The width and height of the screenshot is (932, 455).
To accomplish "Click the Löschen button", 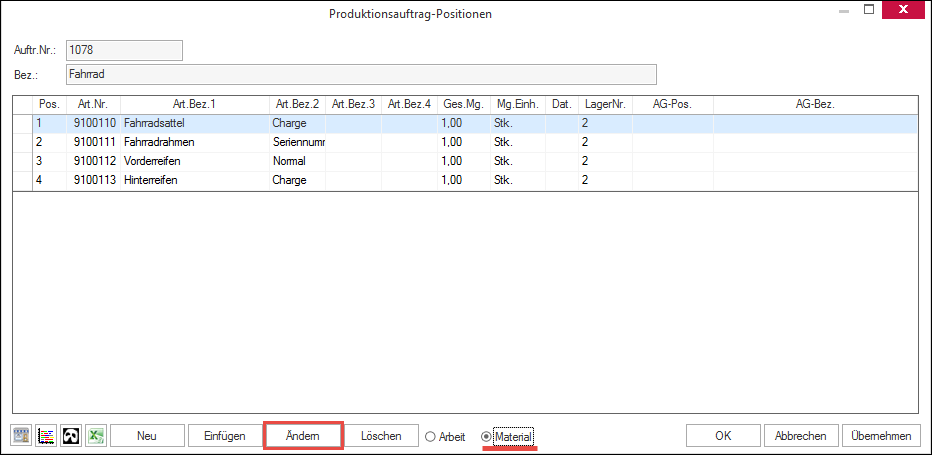I will click(x=381, y=436).
